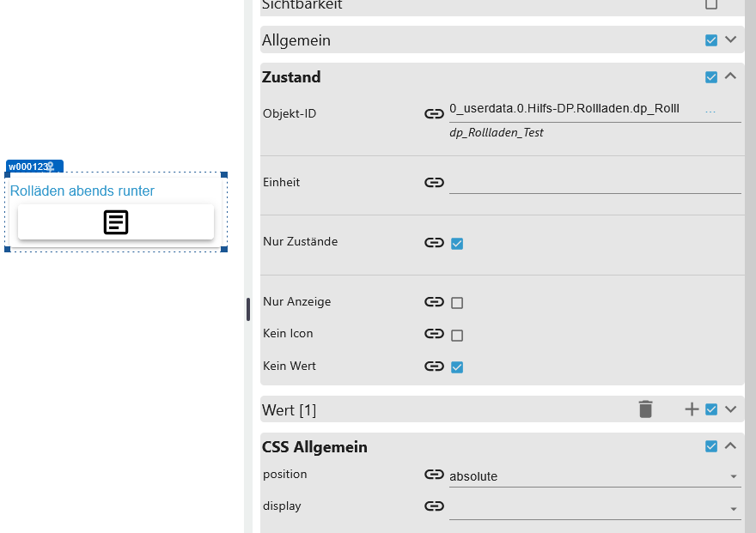
Task: Enable the Nur Anzeige checkbox
Action: [457, 303]
